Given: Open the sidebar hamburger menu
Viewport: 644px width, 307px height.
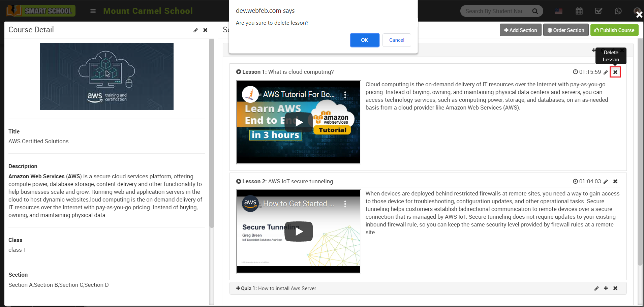Looking at the screenshot, I should 93,10.
